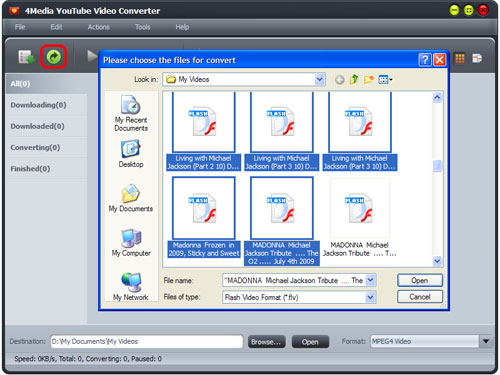
Task: Select middle Living with Michael Jackson Part 3 file
Action: click(282, 131)
